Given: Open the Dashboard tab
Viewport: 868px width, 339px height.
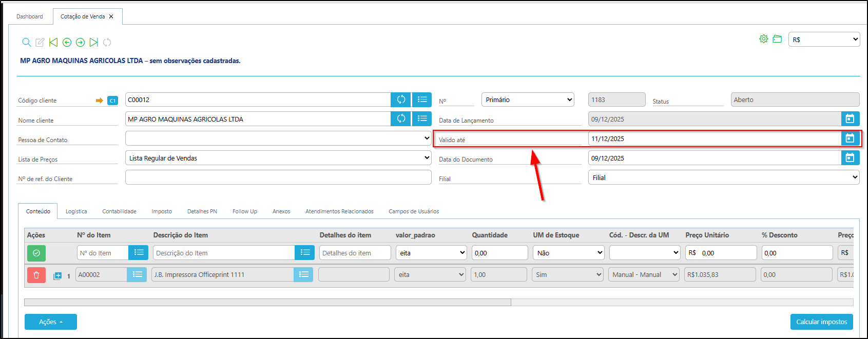Looking at the screenshot, I should (x=30, y=16).
